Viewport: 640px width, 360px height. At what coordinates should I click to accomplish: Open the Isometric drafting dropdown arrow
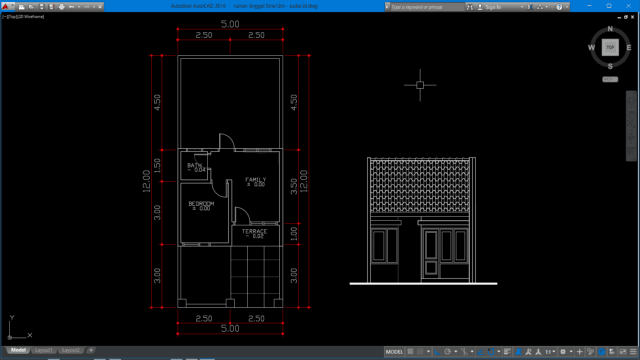click(x=472, y=352)
